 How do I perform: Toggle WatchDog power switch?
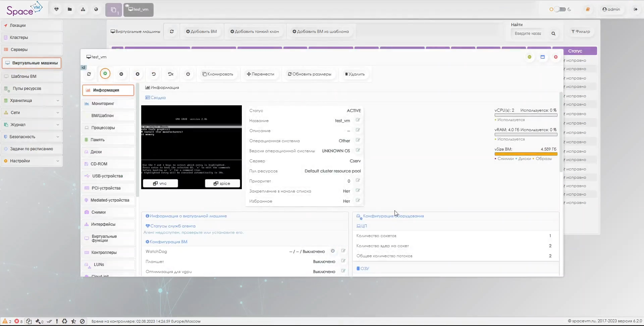point(333,251)
